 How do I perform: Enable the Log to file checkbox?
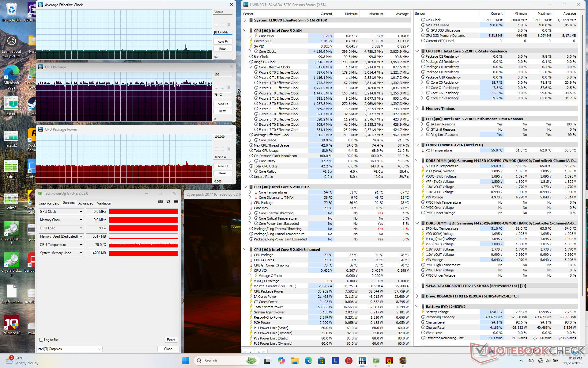click(41, 339)
